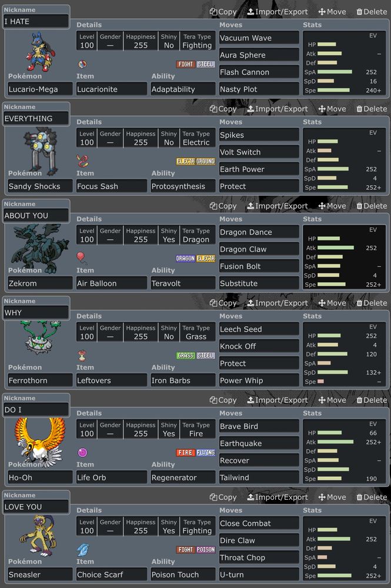Click the FLYING type badge on Ho-Oh
The image size is (391, 588).
click(206, 453)
